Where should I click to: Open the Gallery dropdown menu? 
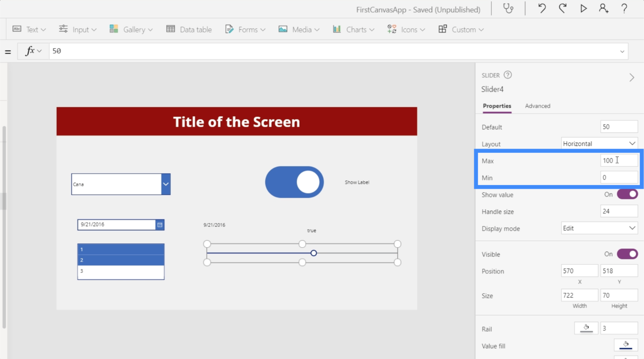click(x=150, y=30)
